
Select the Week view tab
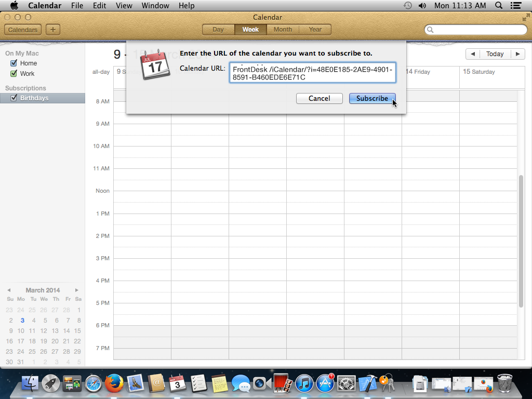[250, 30]
